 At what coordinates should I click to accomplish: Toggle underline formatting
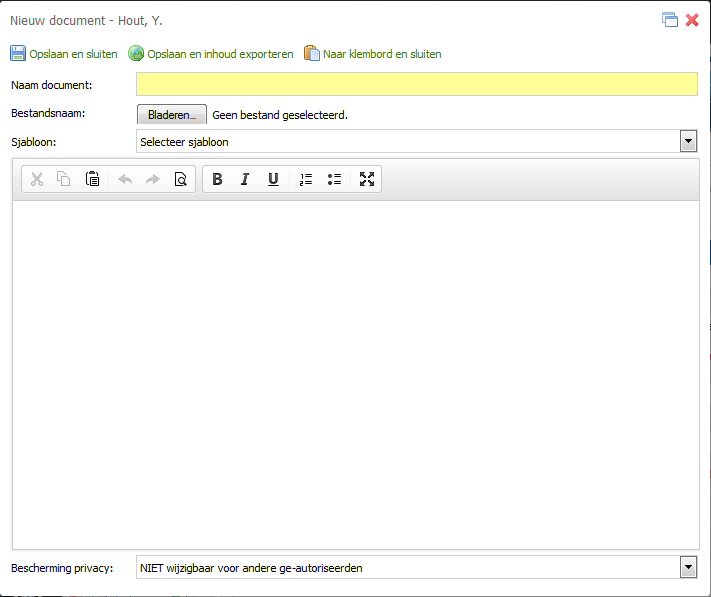(x=273, y=179)
